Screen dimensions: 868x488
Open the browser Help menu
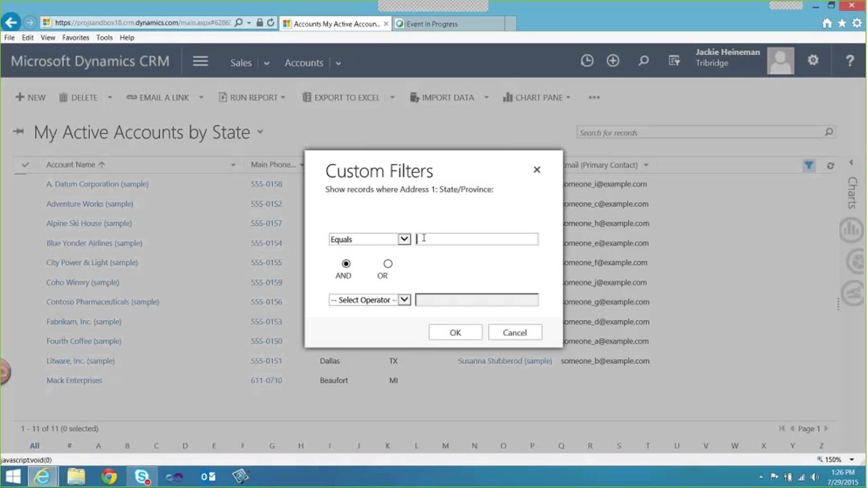pyautogui.click(x=127, y=38)
